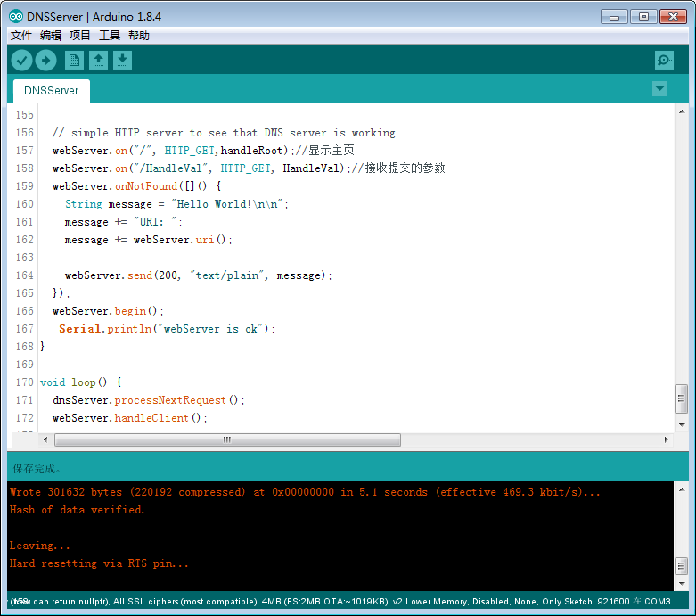696x616 pixels.
Task: Click the console scroll down arrow
Action: pos(682,584)
